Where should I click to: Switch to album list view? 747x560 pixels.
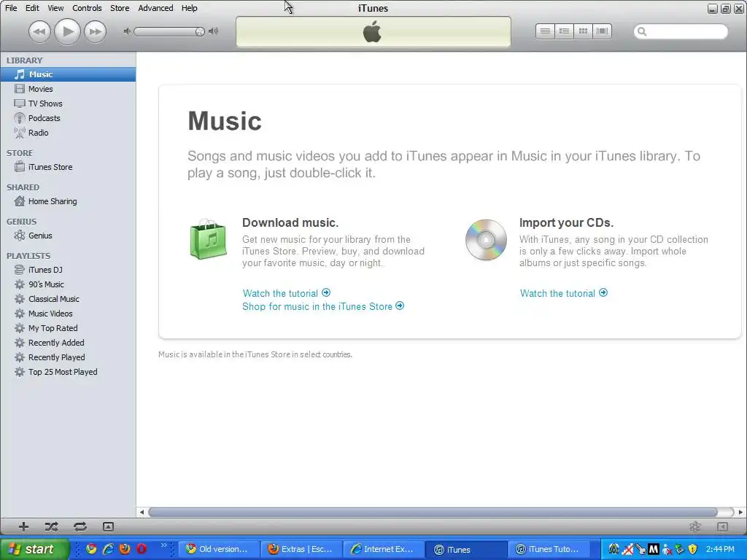(x=564, y=31)
